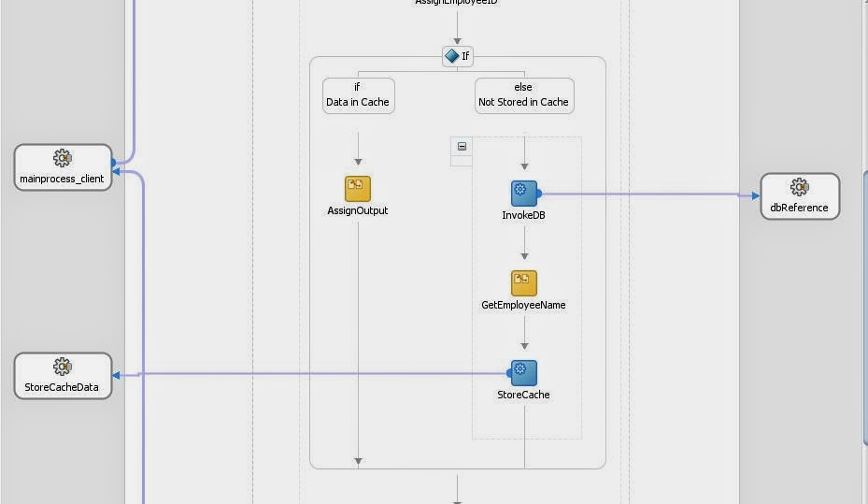Image resolution: width=868 pixels, height=504 pixels.
Task: Select the GetEmployeeName assign activity icon
Action: pyautogui.click(x=523, y=283)
